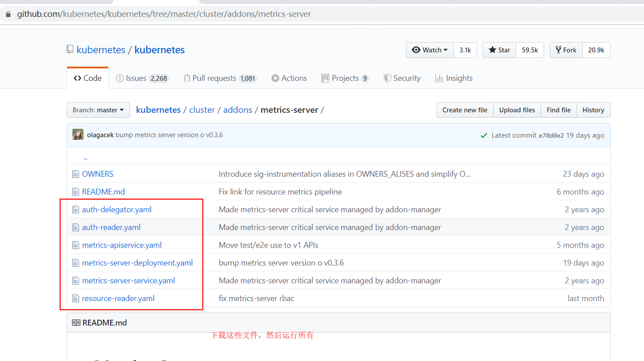Click the repository book icon beside kubernetes
This screenshot has width=644, height=361.
point(70,50)
